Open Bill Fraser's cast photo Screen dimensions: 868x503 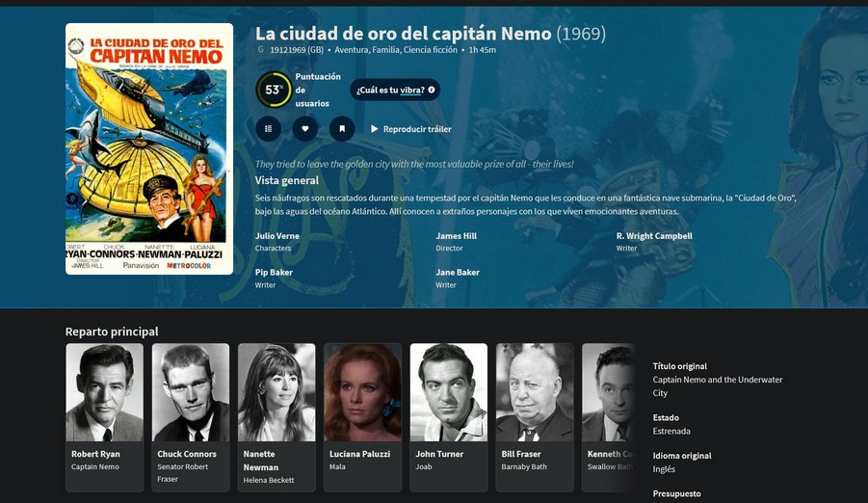[x=535, y=392]
